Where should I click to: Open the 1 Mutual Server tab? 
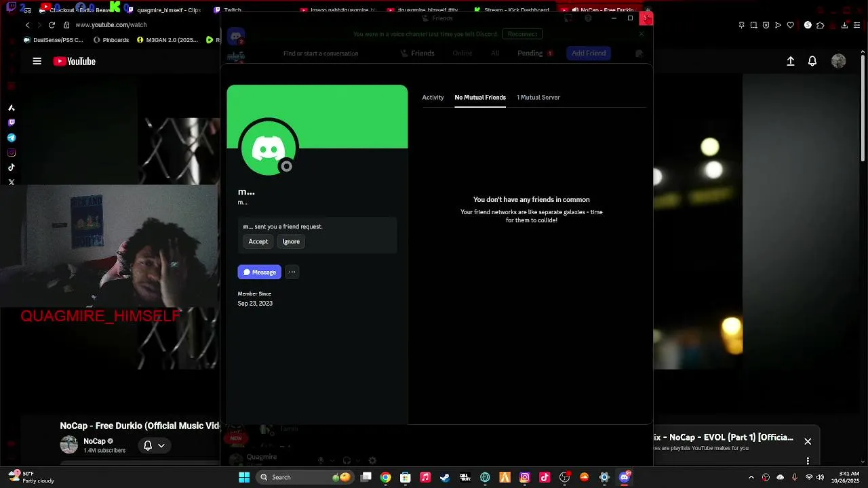[538, 98]
